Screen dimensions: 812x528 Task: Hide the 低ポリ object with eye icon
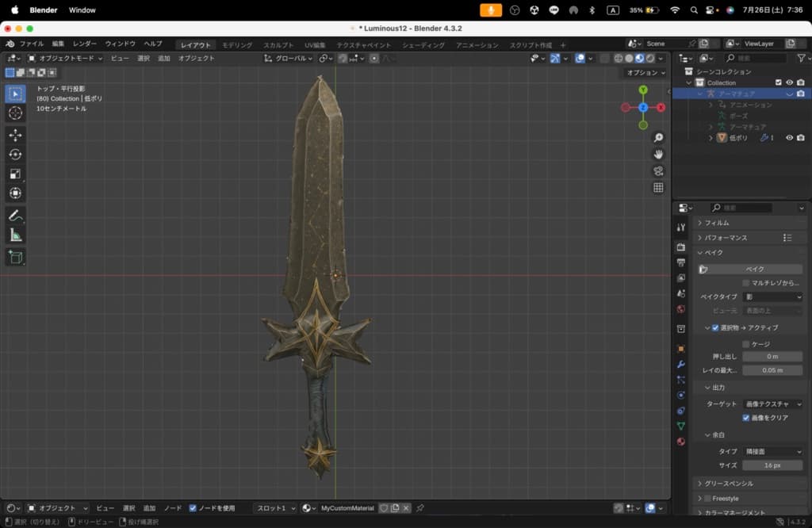[x=789, y=138]
